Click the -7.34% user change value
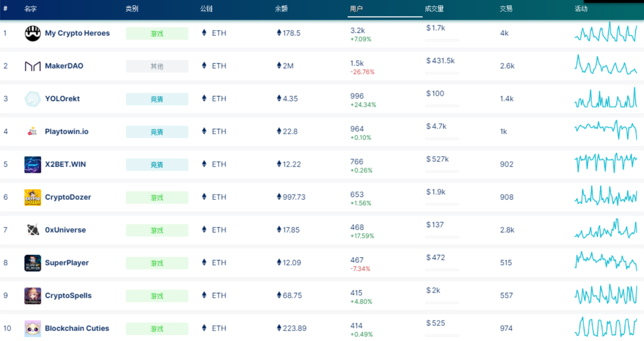Image resolution: width=644 pixels, height=341 pixels. (x=360, y=269)
